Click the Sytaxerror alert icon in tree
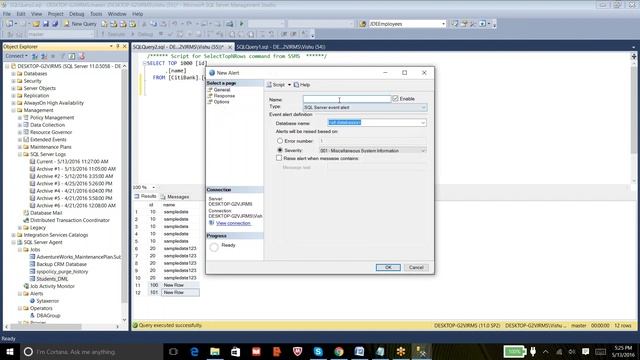 tap(33, 301)
